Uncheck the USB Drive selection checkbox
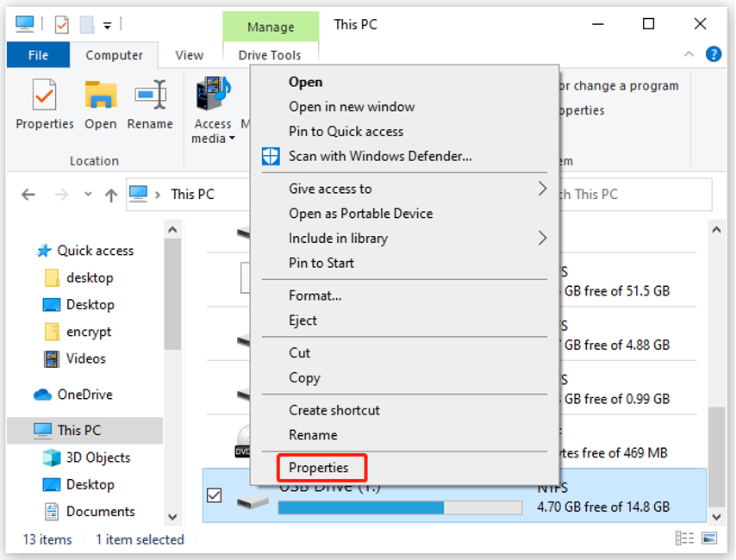The width and height of the screenshot is (736, 560). click(215, 495)
